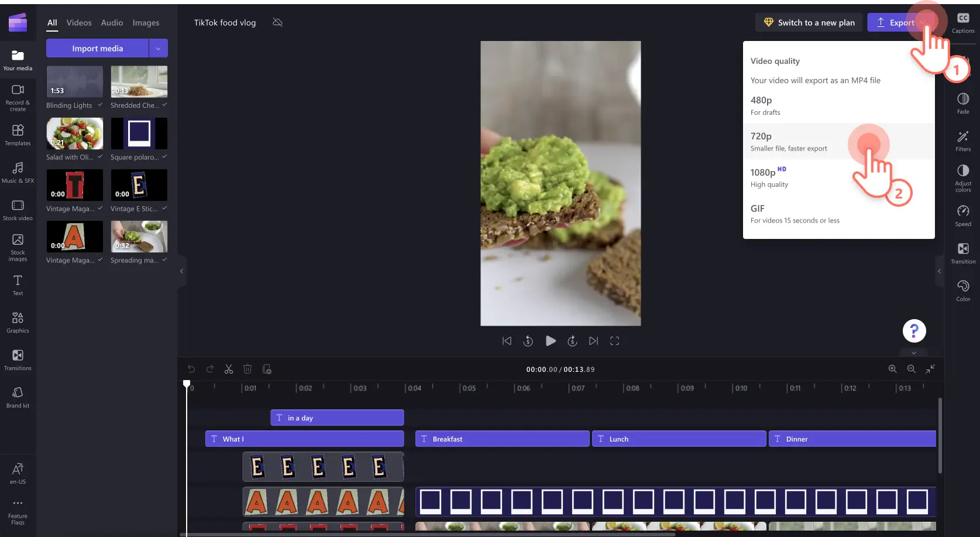Select Salad with Oli... video thumbnail
980x537 pixels.
74,133
